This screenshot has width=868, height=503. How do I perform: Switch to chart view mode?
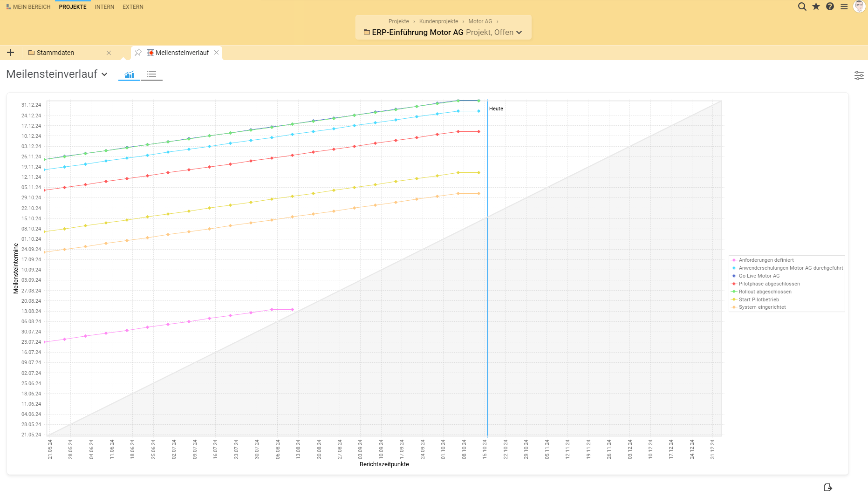click(x=129, y=75)
